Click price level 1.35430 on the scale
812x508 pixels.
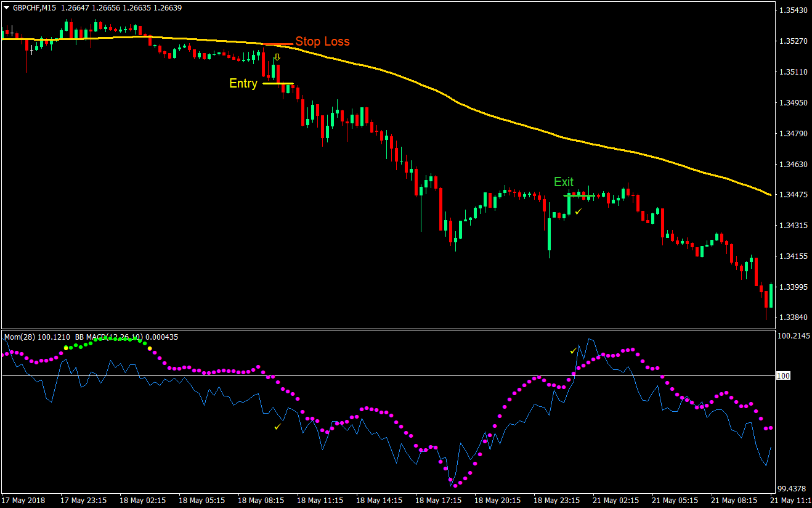pos(792,11)
